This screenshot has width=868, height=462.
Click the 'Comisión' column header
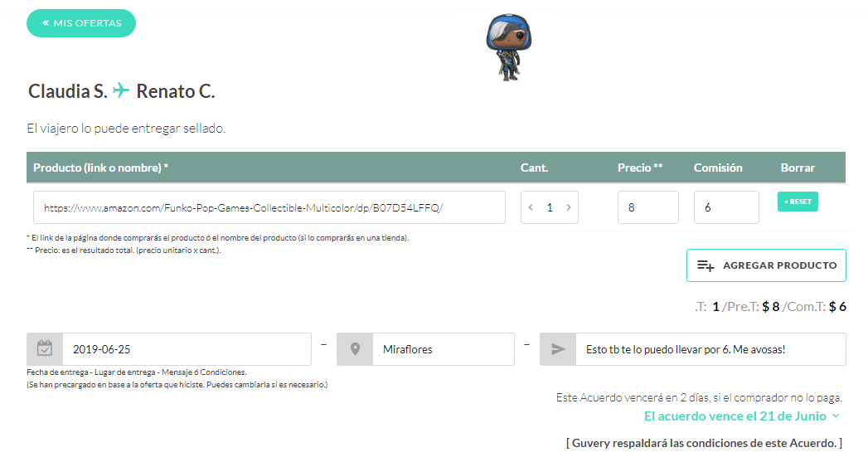click(718, 168)
